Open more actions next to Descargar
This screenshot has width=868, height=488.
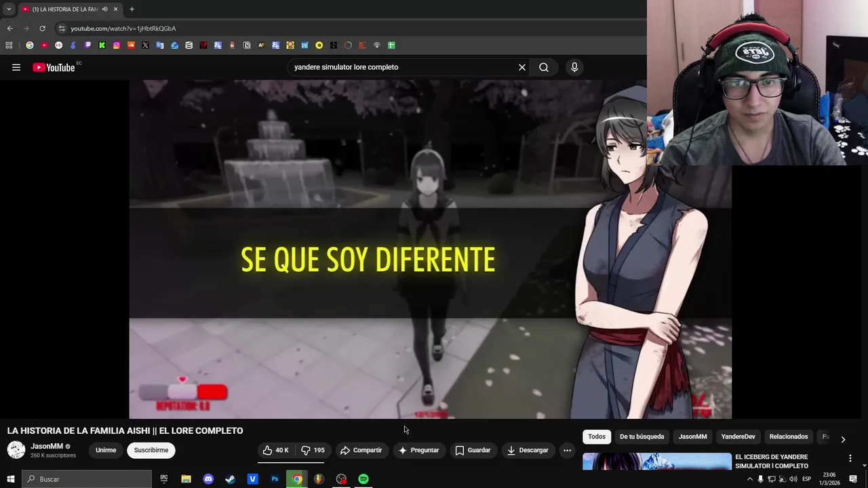click(568, 450)
